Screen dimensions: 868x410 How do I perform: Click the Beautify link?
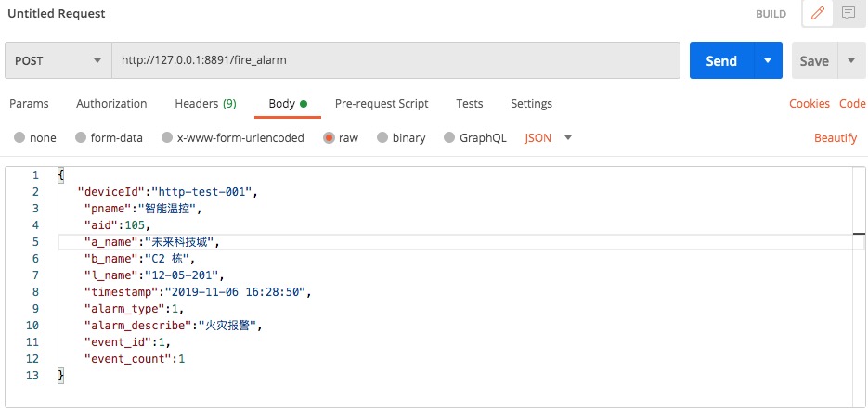836,138
